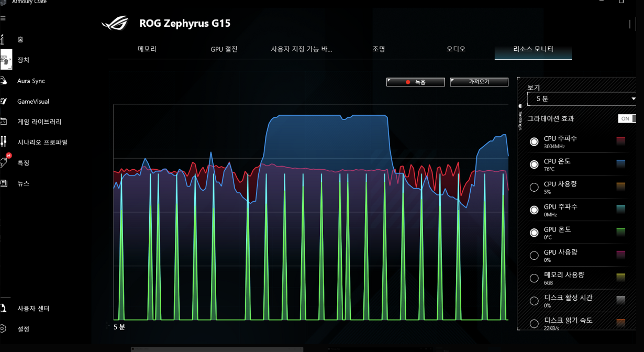The image size is (644, 352).
Task: Click the Import (가져오기) button
Action: (x=479, y=82)
